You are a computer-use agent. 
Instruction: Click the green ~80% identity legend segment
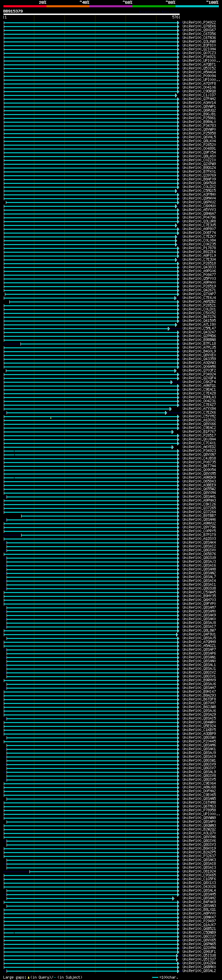click(154, 6)
